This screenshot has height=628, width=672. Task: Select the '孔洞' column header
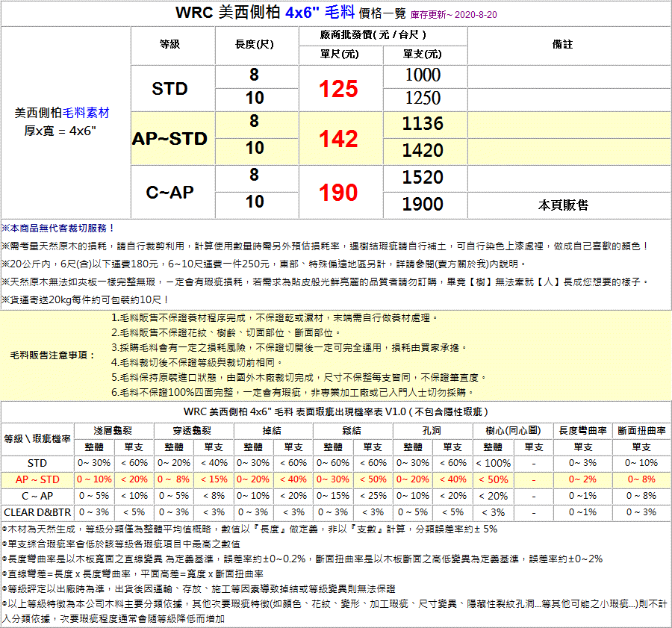tap(432, 431)
